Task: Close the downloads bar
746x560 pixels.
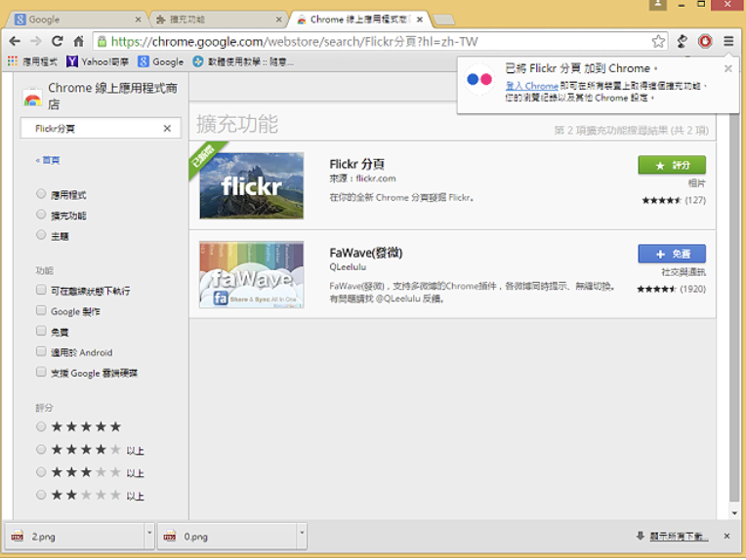Action: tap(726, 537)
